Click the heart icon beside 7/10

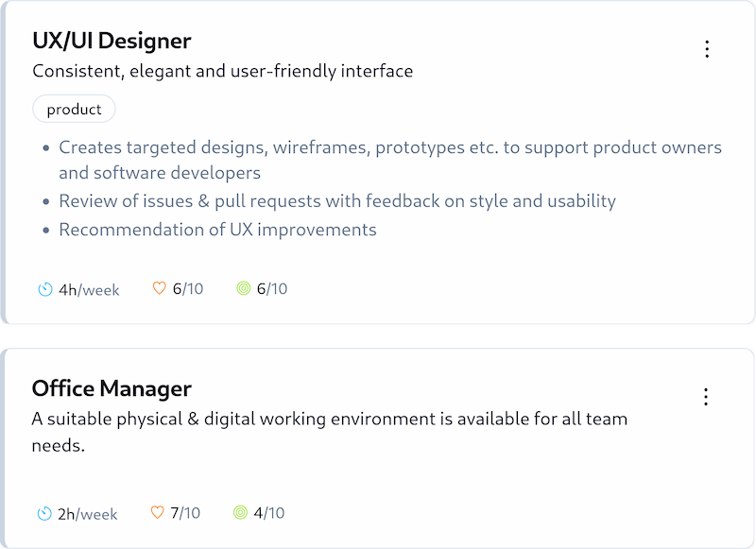[x=158, y=513]
